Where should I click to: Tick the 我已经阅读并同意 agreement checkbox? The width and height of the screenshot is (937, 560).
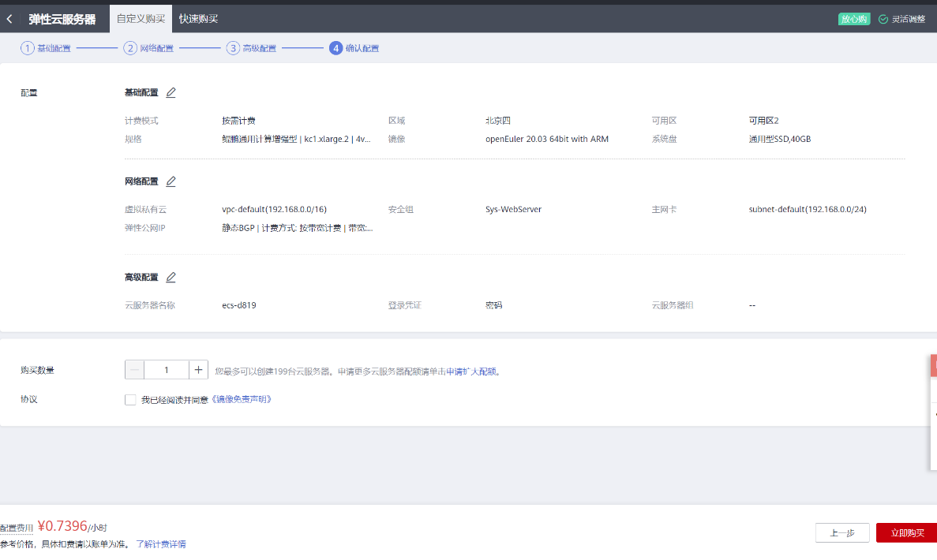point(130,400)
